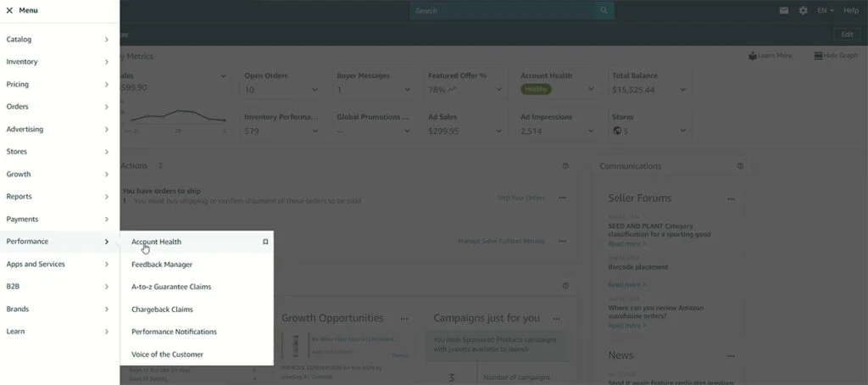Expand the Account Health card dropdown
Viewport: 868px width, 385px height.
click(591, 89)
